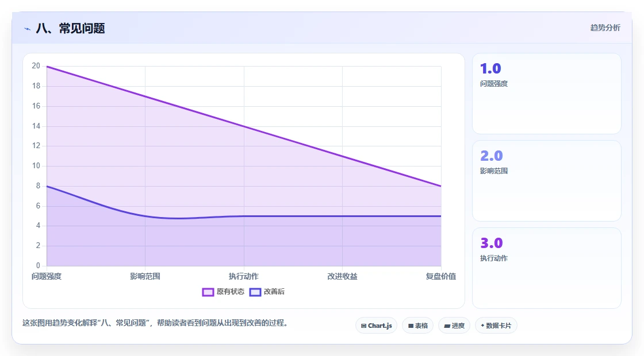
Task: Click the 原有状态 legend label
Action: click(231, 292)
